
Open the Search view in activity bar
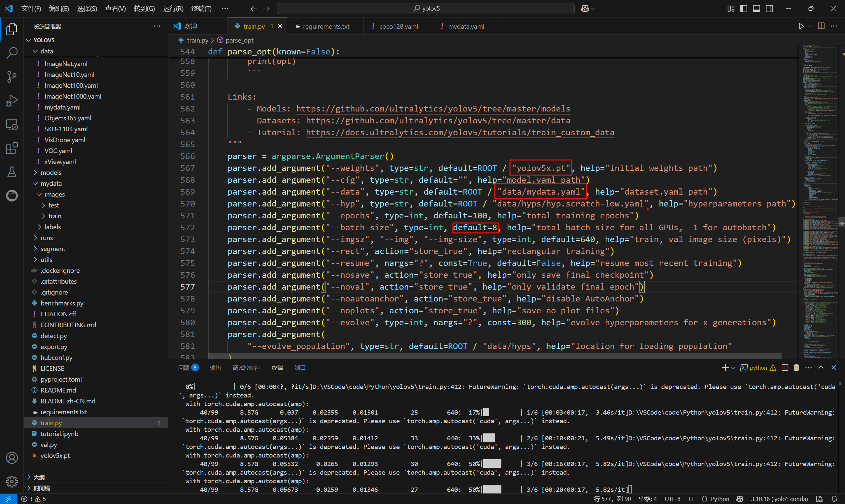click(12, 53)
